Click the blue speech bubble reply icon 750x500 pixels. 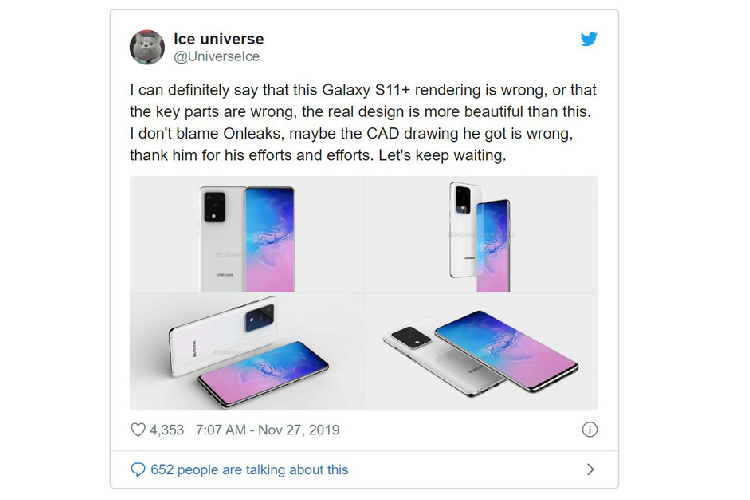[138, 469]
